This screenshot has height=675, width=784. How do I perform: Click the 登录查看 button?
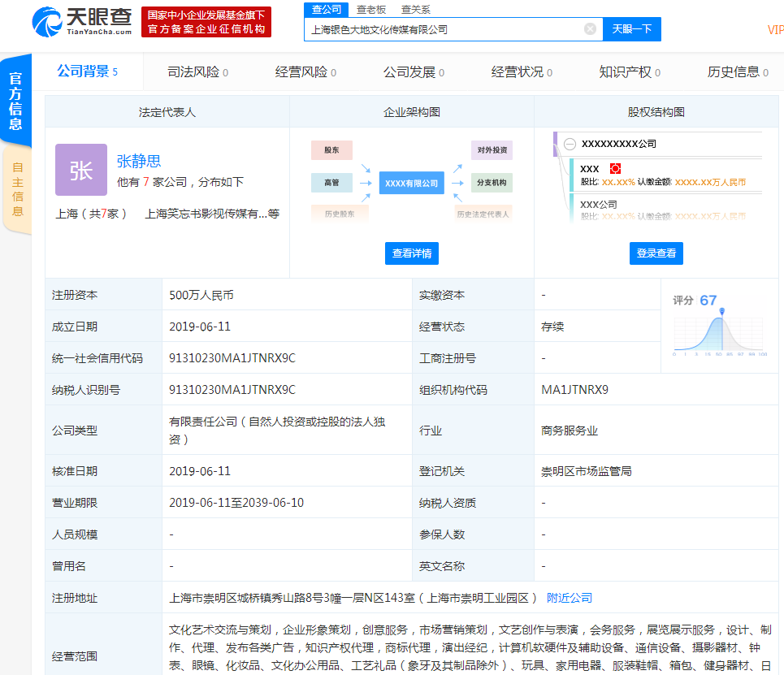pyautogui.click(x=656, y=253)
